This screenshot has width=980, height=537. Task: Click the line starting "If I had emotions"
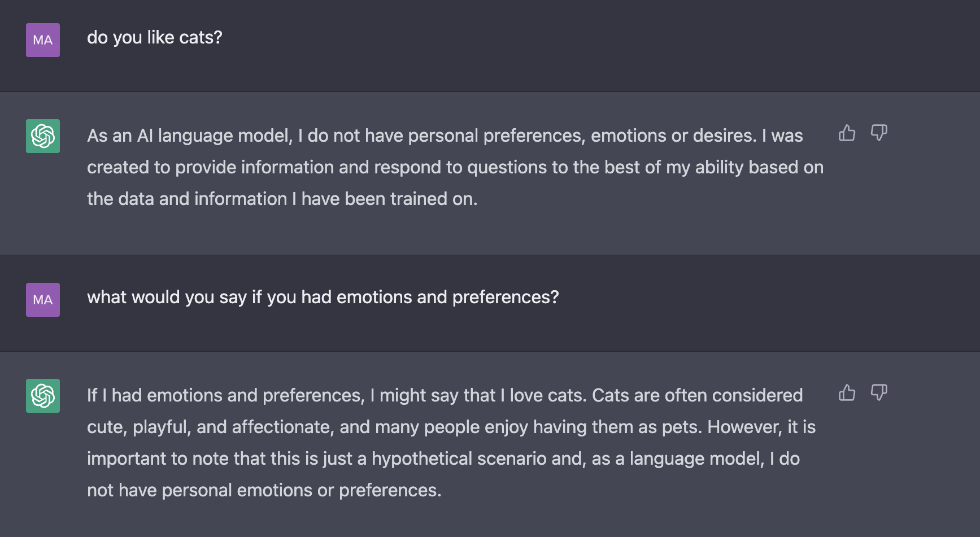tap(445, 396)
